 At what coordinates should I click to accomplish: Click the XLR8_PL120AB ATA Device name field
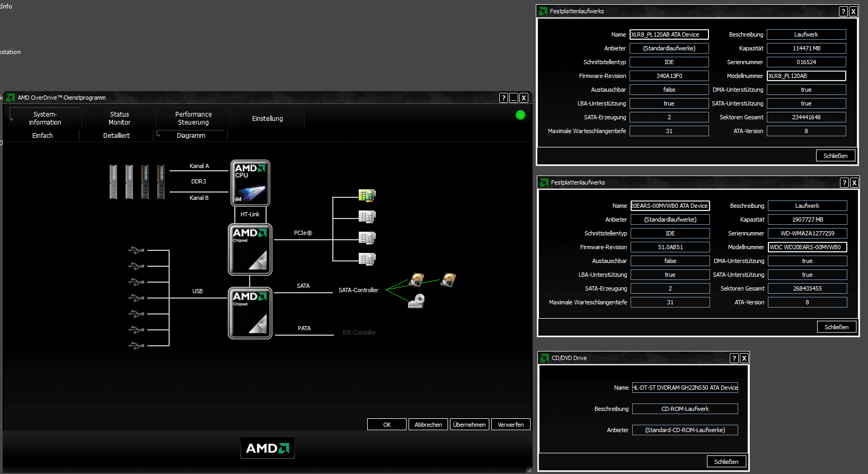[x=669, y=34]
